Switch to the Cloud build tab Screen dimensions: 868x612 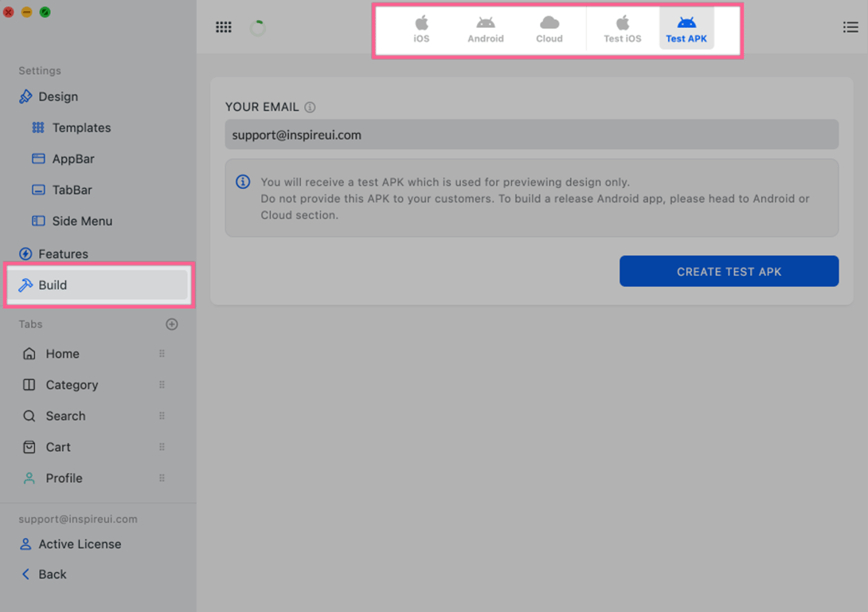pyautogui.click(x=549, y=29)
